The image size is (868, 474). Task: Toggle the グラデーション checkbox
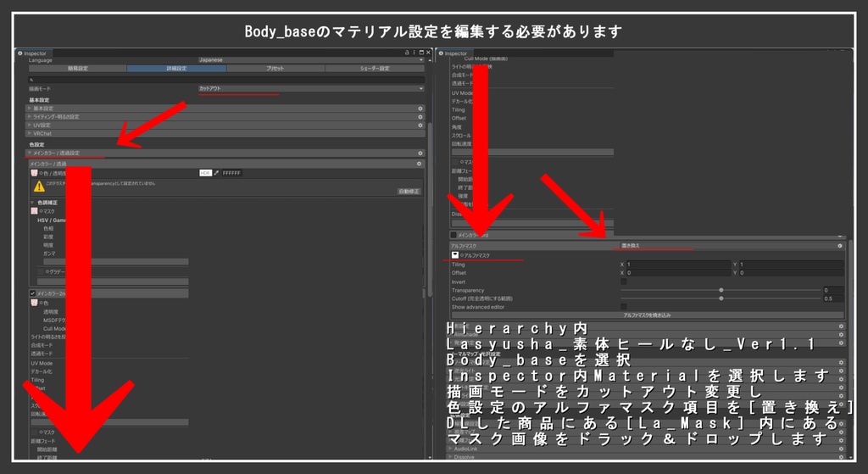tap(41, 272)
